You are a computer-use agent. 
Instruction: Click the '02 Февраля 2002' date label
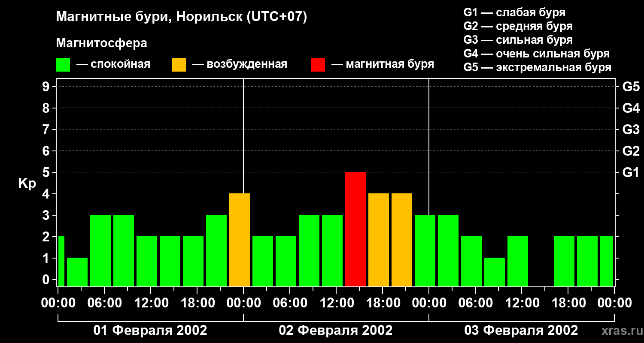click(x=336, y=331)
